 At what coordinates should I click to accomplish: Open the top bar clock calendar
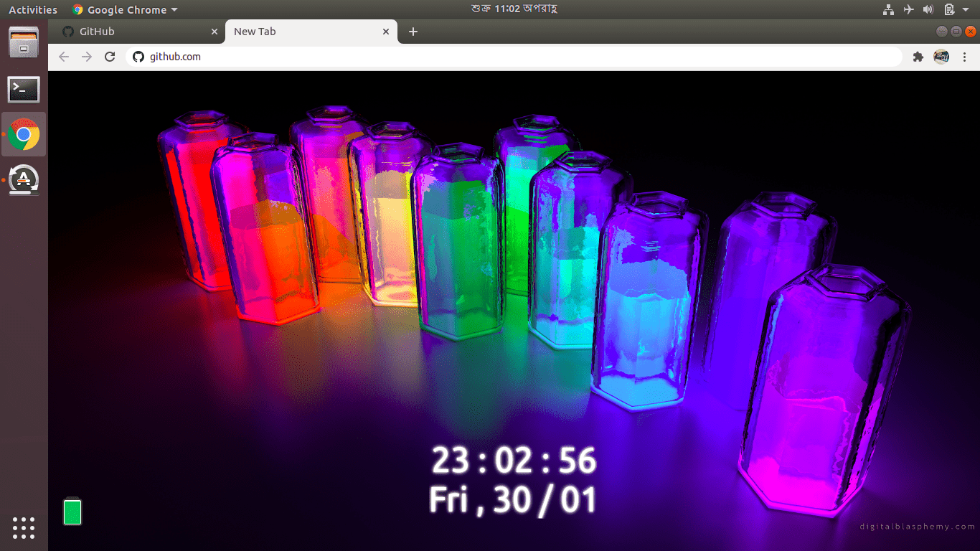pyautogui.click(x=514, y=9)
